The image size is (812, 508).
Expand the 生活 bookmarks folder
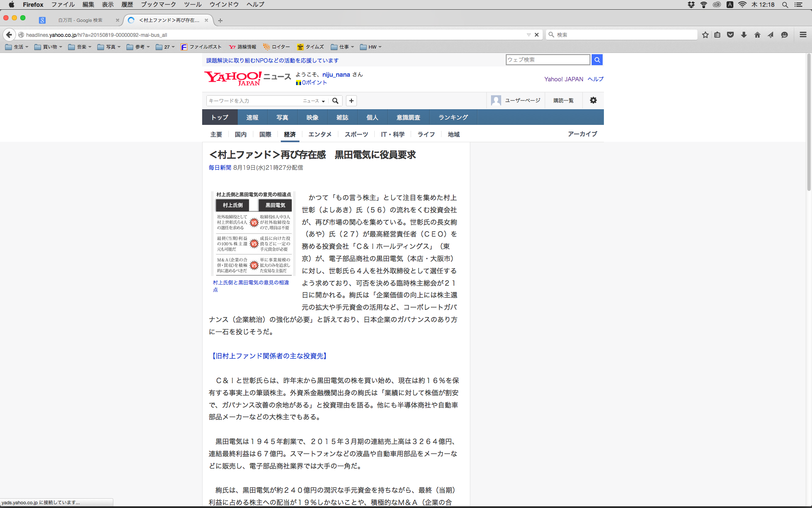pos(17,47)
